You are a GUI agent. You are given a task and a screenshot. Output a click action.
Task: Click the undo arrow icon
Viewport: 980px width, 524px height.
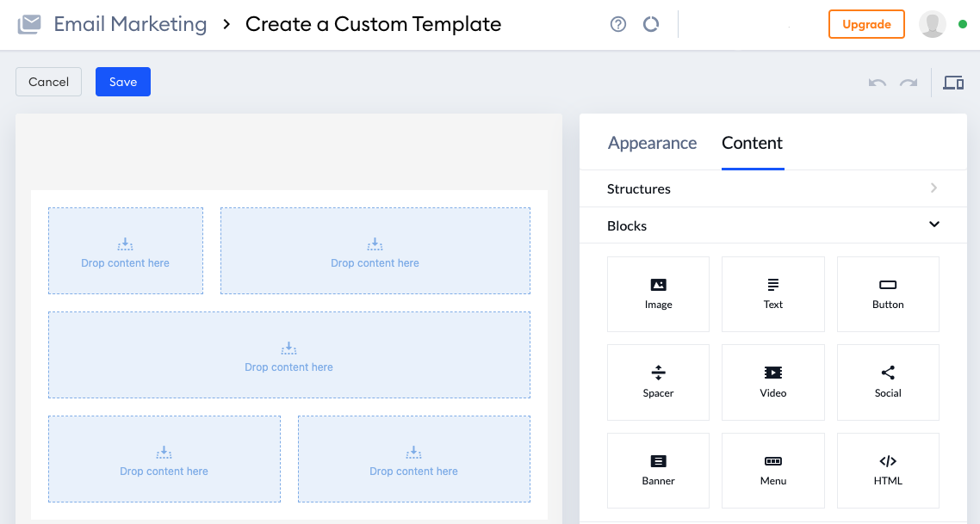(878, 83)
